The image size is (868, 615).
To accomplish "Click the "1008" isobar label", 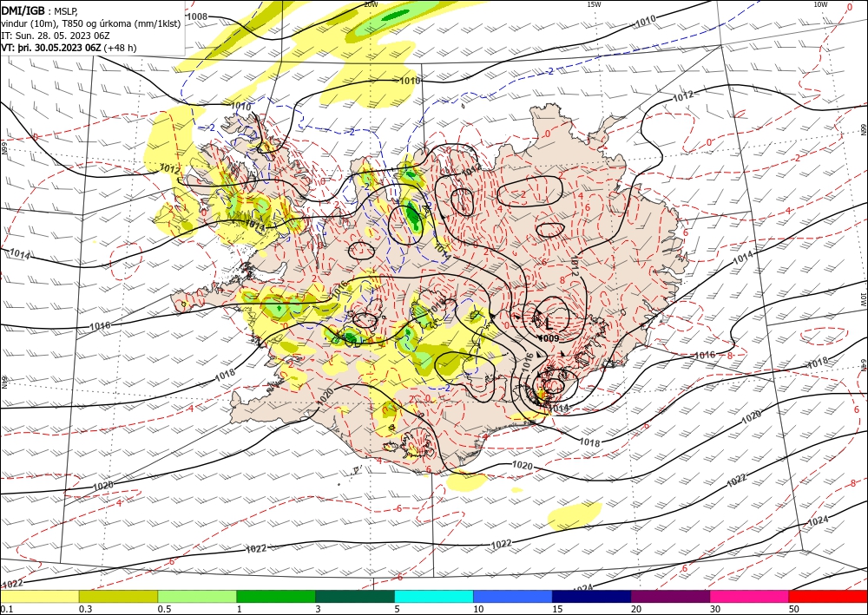I will coord(197,16).
